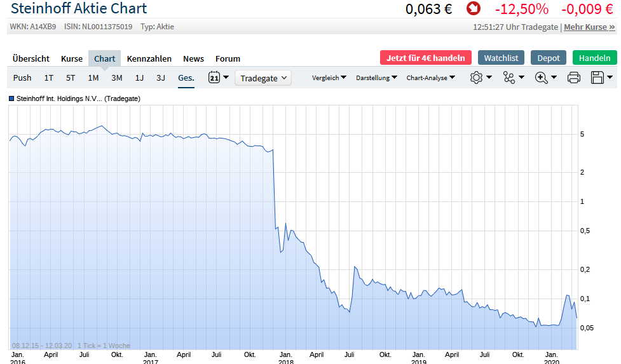Open the Tradegate exchange dropdown
Viewport: 621px width, 364px height.
263,78
